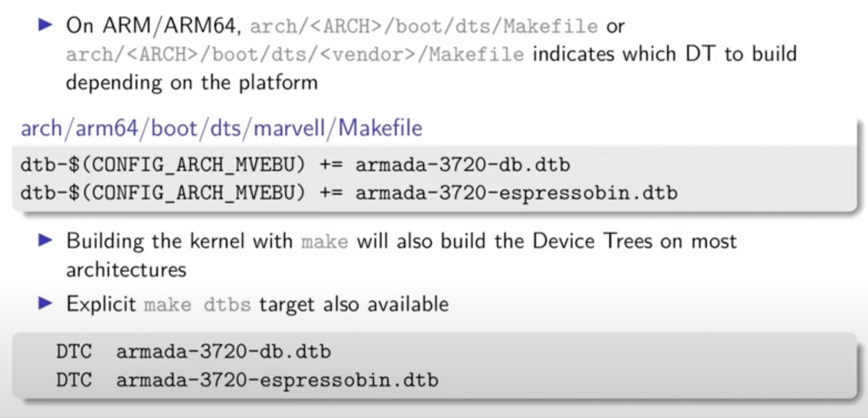Click the armada-3720-db.dtb filename in DTC output
The image size is (868, 418).
[x=223, y=351]
